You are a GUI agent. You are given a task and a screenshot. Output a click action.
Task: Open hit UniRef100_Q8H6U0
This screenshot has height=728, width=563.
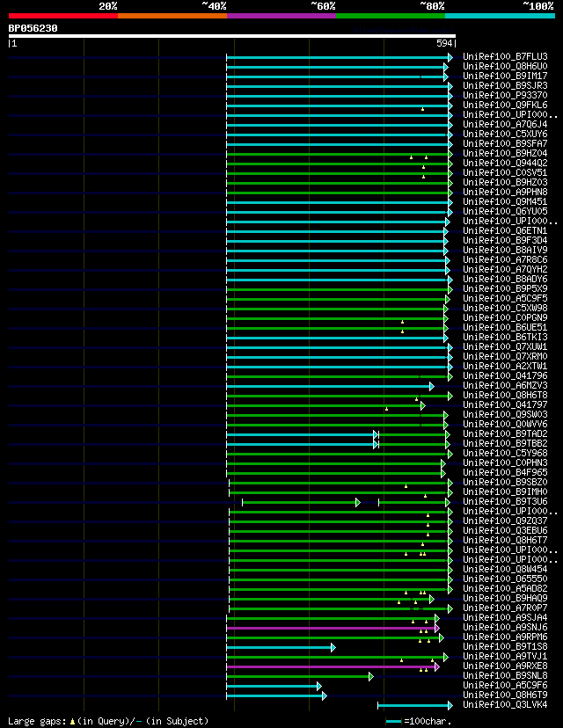pos(506,67)
